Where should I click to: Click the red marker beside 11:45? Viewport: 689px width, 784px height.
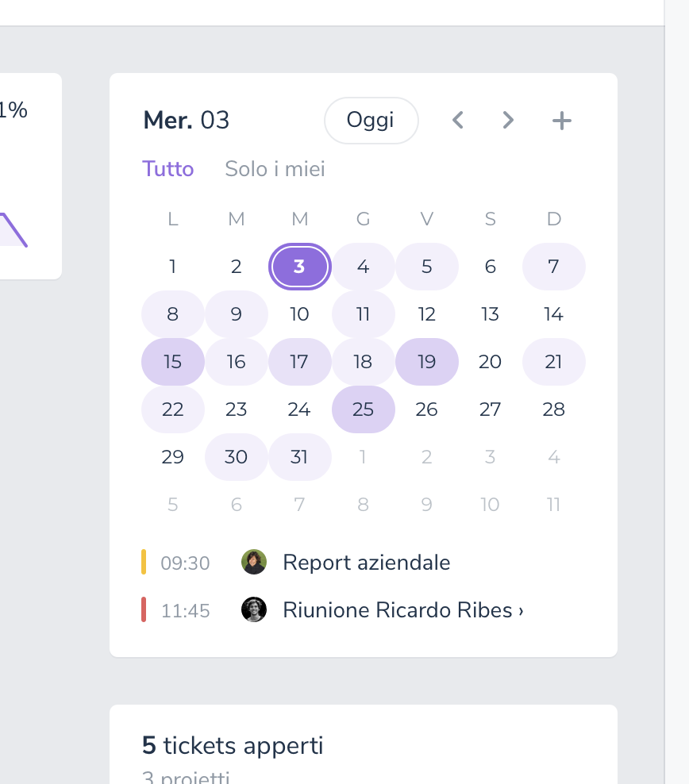[144, 609]
